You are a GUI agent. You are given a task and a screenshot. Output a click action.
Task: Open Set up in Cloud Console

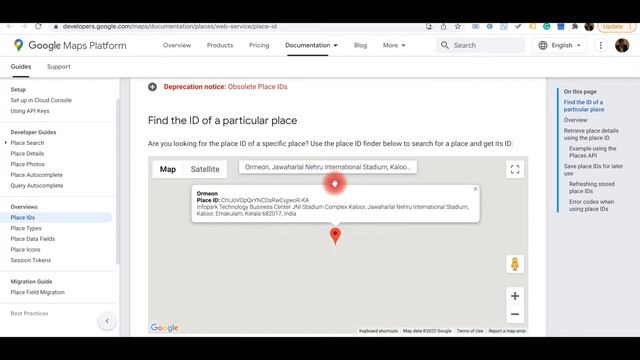pyautogui.click(x=41, y=100)
